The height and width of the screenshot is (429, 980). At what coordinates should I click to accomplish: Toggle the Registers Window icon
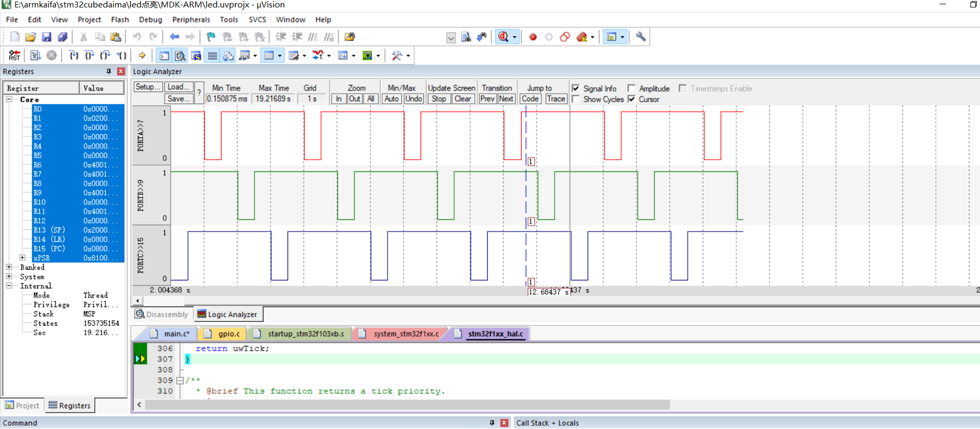point(212,55)
